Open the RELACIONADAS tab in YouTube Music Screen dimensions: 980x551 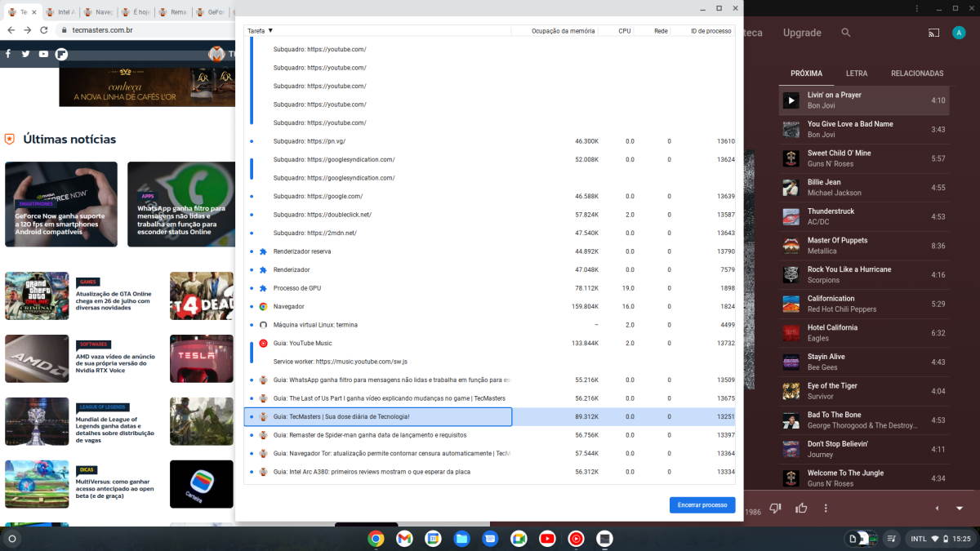click(917, 73)
